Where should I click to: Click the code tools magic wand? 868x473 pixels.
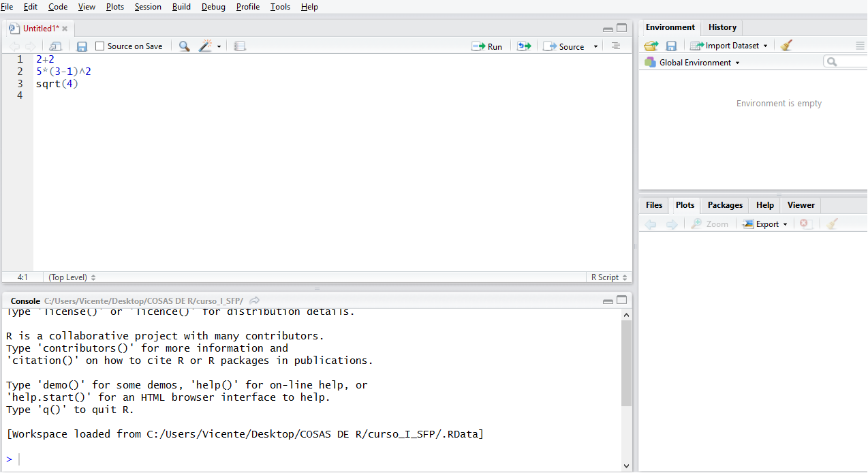[x=205, y=46]
